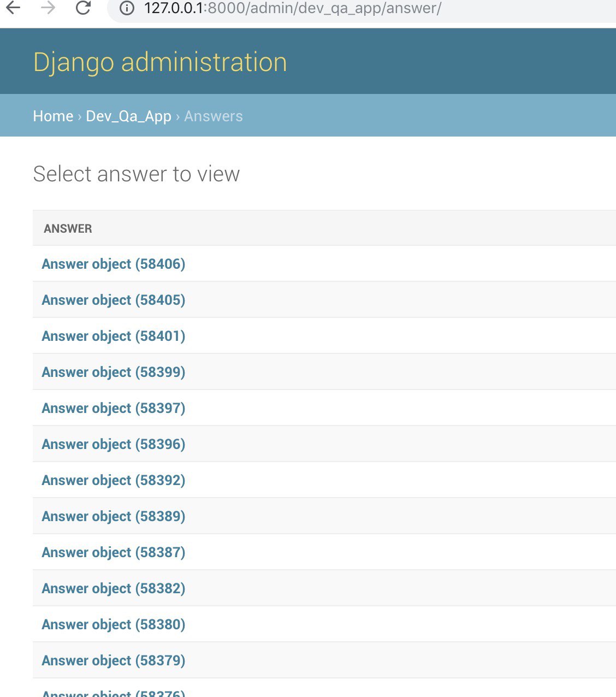Click the Django administration title
Screen dimensions: 616x697
(x=160, y=62)
